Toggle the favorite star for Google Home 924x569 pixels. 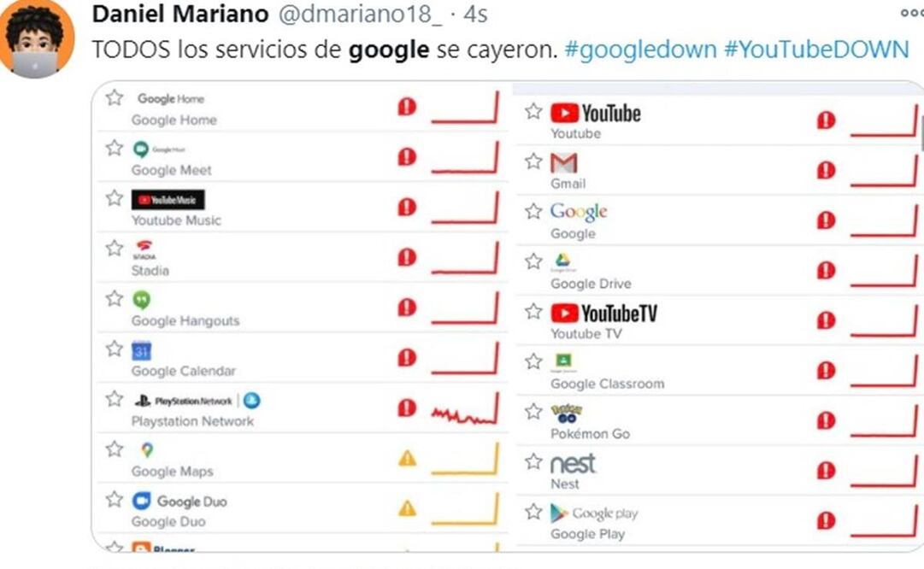point(114,97)
